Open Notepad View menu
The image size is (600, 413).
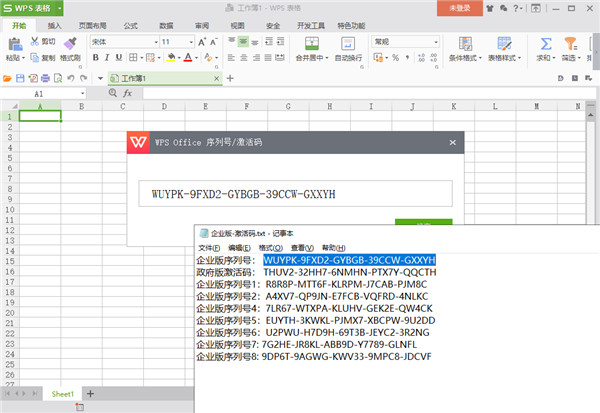(302, 248)
